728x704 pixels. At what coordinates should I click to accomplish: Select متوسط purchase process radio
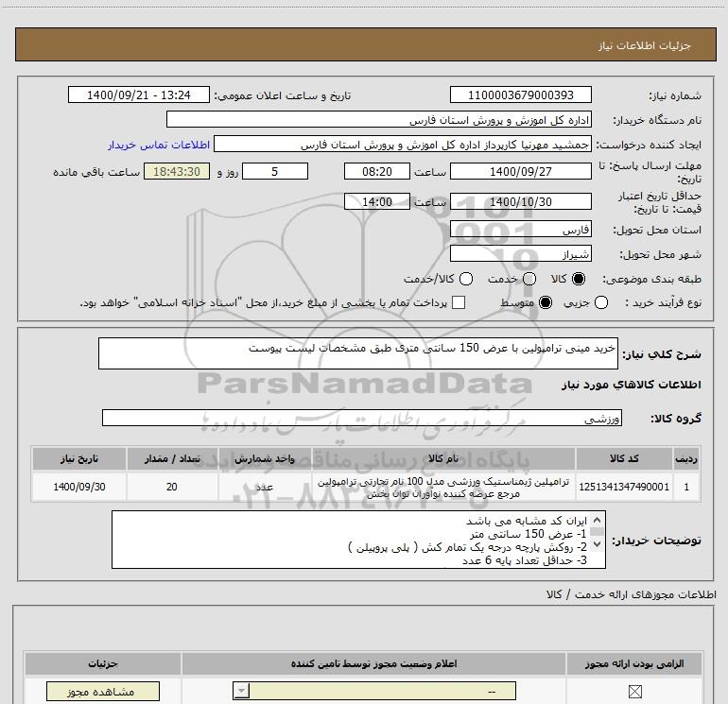pyautogui.click(x=546, y=302)
